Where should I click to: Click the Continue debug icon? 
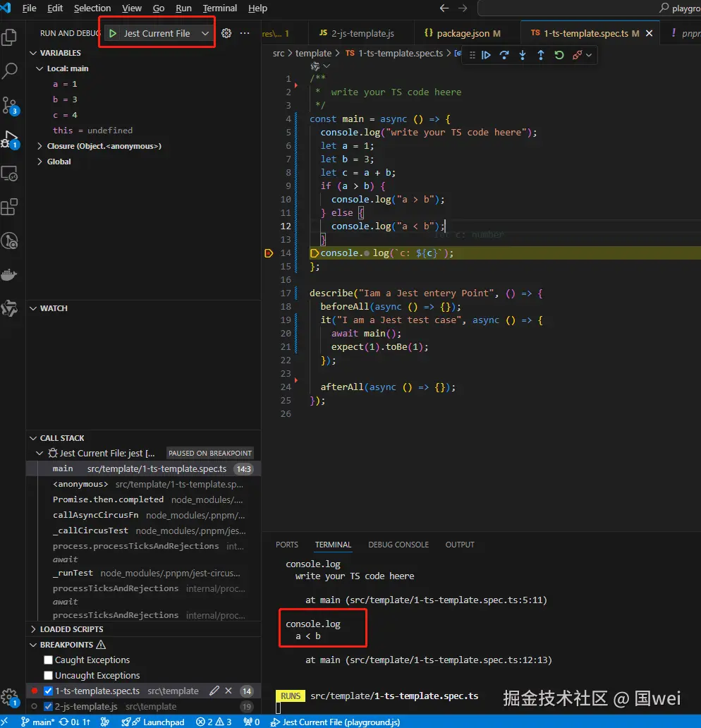coord(486,54)
